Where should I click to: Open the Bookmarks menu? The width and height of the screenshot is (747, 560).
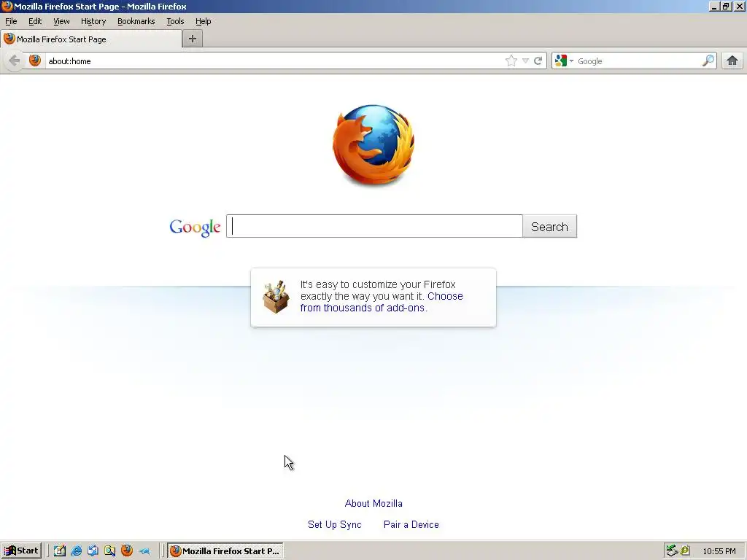(x=136, y=21)
